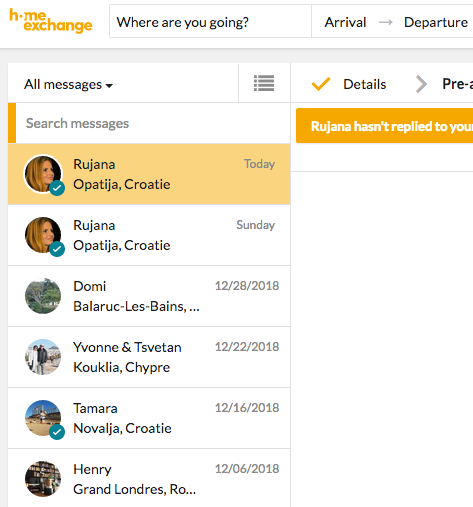
Task: Open Domi's message from Balaruc-Les-Bains
Action: pyautogui.click(x=149, y=296)
